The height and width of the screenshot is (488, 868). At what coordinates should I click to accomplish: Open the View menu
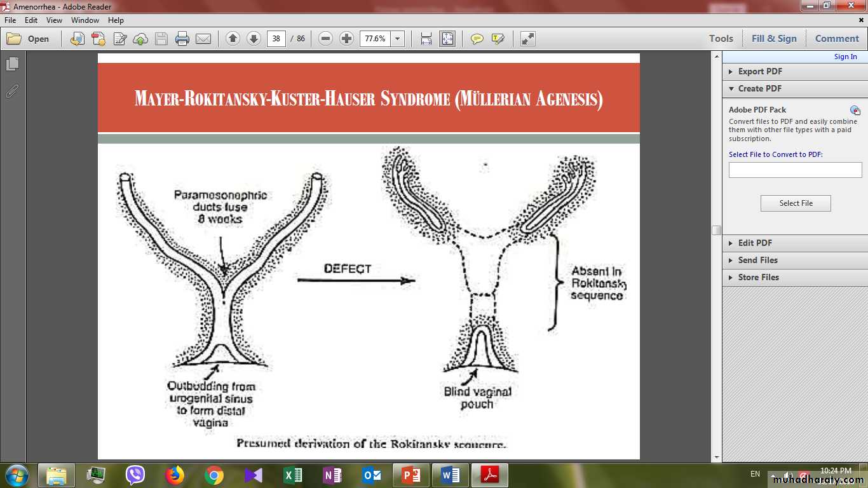(x=54, y=20)
